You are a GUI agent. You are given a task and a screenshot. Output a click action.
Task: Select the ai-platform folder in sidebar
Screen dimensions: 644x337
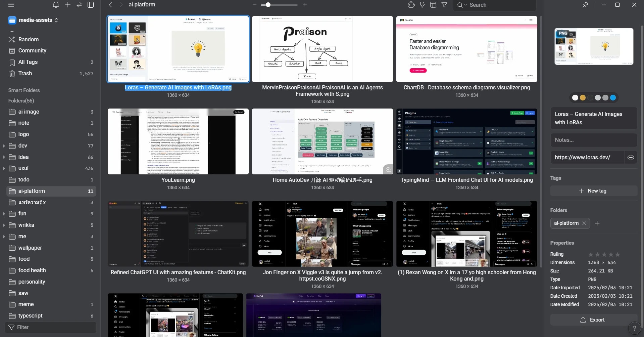click(x=51, y=191)
